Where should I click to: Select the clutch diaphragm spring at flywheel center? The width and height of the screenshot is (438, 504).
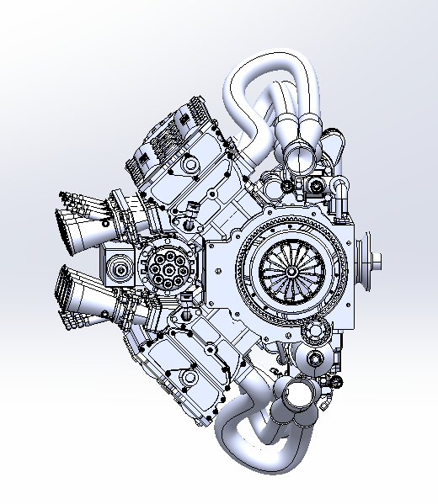tap(292, 272)
